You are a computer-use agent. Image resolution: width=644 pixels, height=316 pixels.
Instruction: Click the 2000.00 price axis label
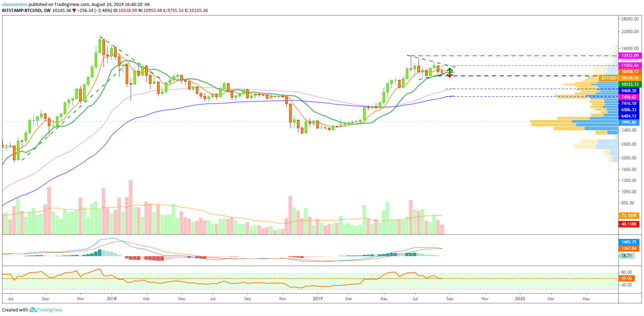tap(629, 158)
